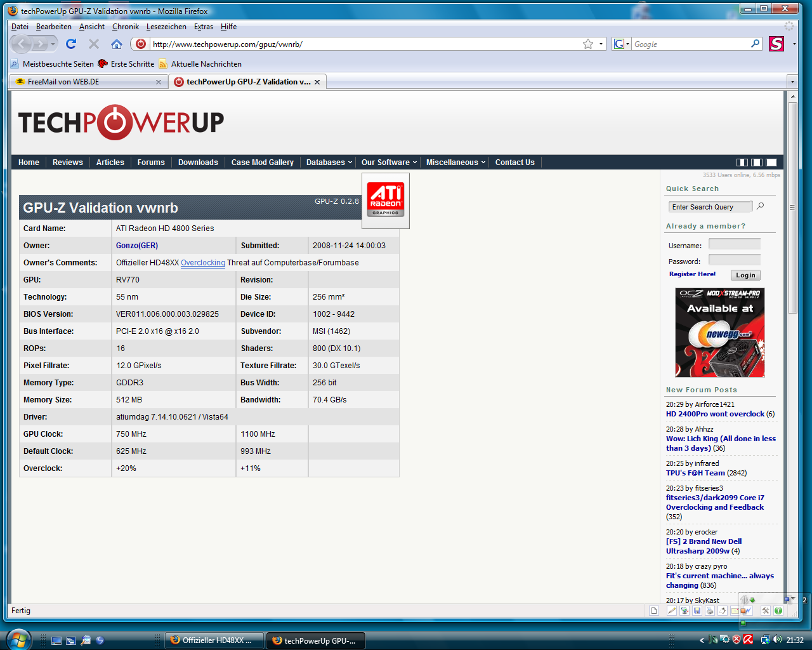Open HD 2400Pro wont overclock forum post
812x650 pixels.
(x=715, y=414)
